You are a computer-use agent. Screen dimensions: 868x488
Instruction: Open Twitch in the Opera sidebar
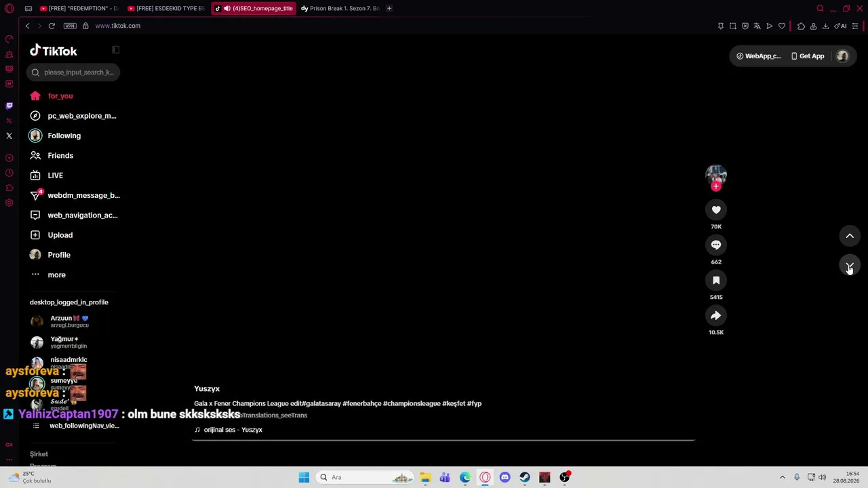(9, 106)
